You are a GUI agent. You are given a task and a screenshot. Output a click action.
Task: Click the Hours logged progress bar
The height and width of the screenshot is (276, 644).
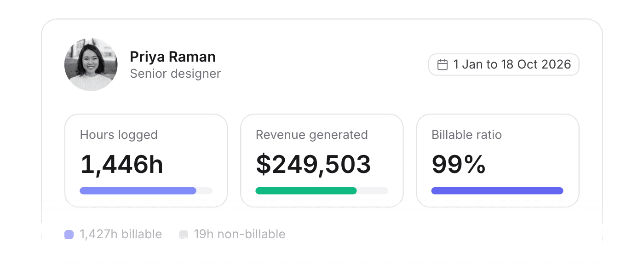point(146,191)
